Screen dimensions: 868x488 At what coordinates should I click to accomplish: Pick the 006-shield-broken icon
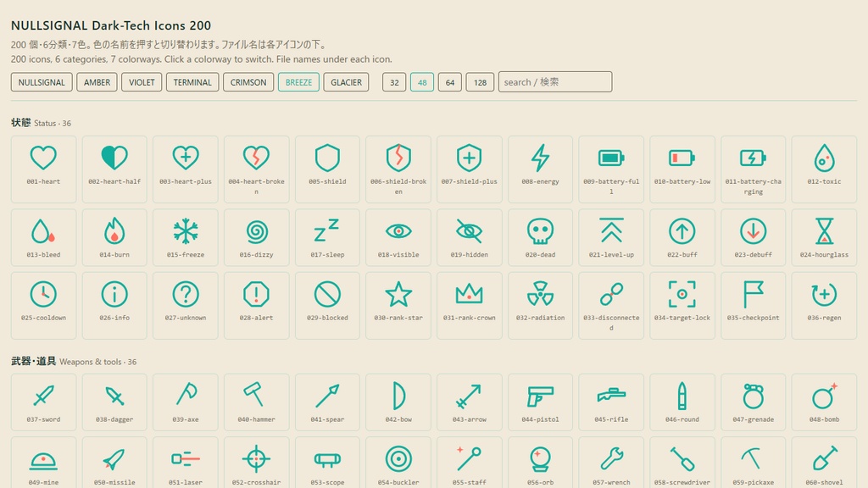click(x=398, y=158)
